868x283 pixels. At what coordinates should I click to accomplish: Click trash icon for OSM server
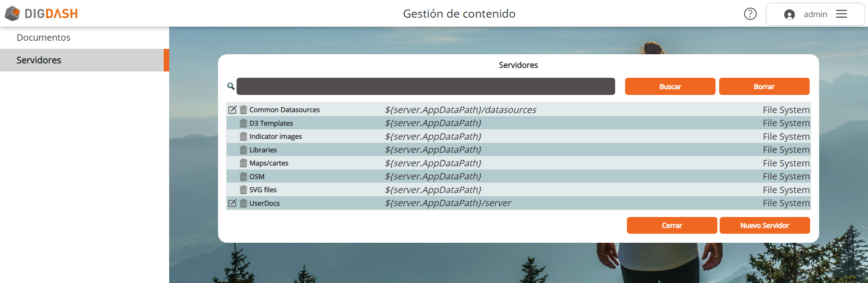pyautogui.click(x=243, y=177)
